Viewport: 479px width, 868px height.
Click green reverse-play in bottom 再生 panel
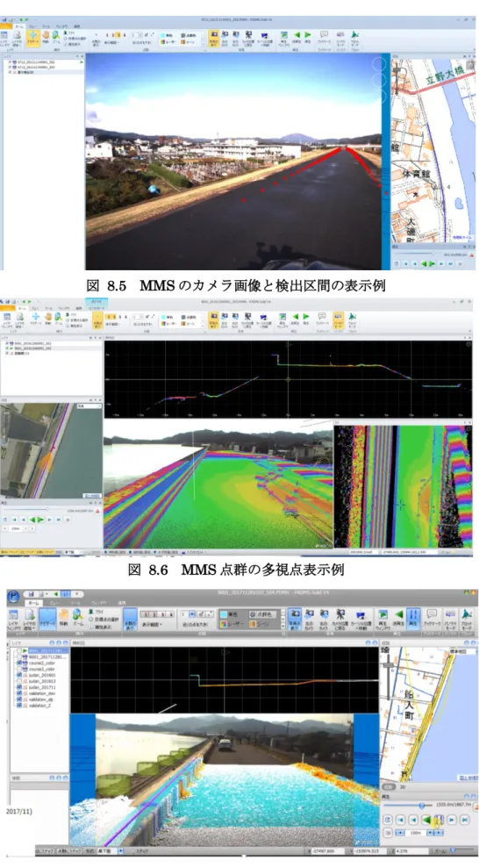pos(427,819)
